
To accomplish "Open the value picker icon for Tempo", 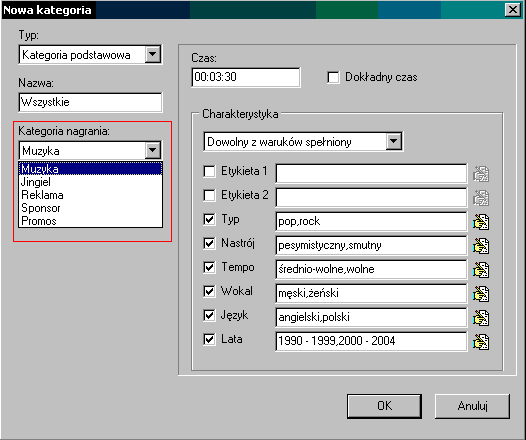I will coord(481,270).
